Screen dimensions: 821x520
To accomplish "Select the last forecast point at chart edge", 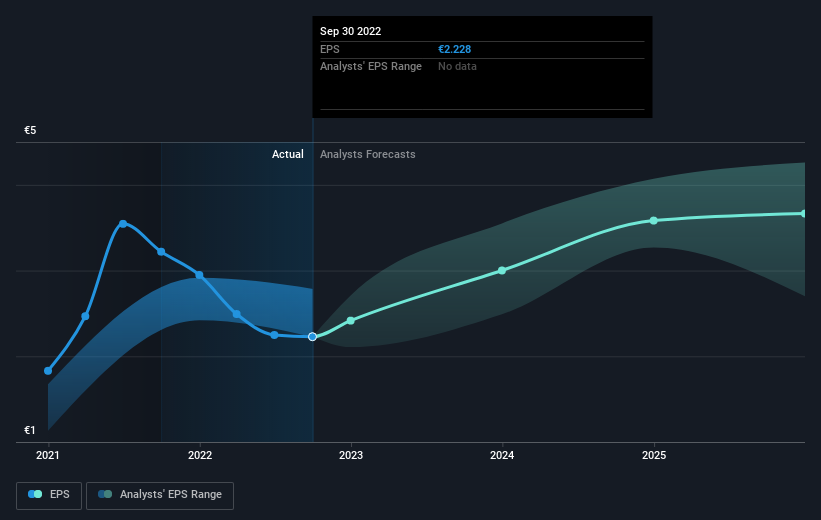I will pyautogui.click(x=804, y=214).
